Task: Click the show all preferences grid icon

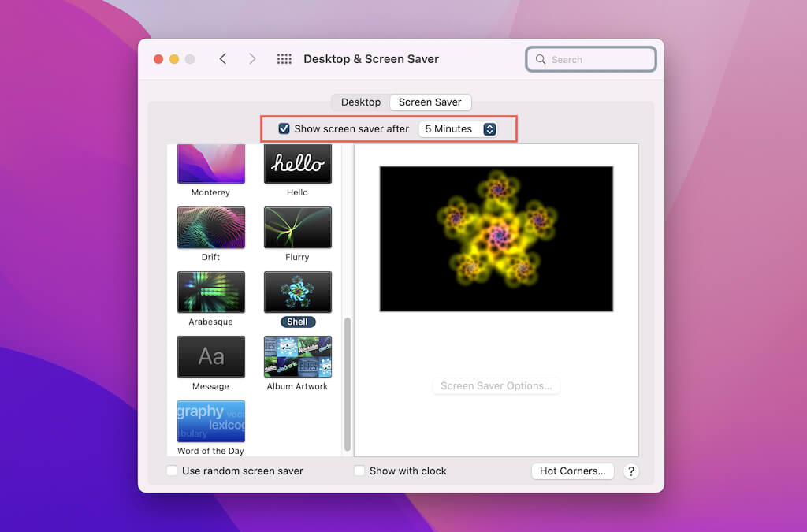Action: [x=284, y=59]
